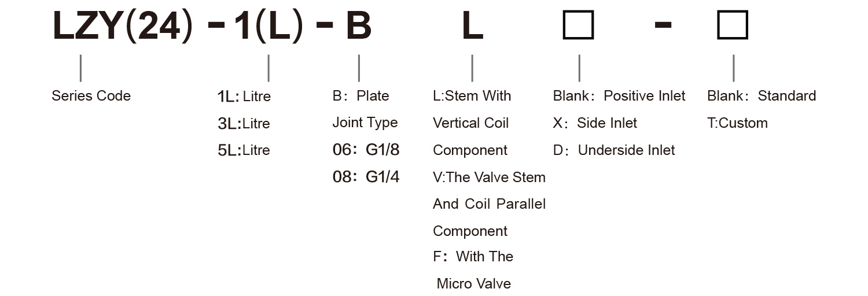Click Blank: Positive Inlet option
The image size is (868, 296).
pyautogui.click(x=619, y=96)
